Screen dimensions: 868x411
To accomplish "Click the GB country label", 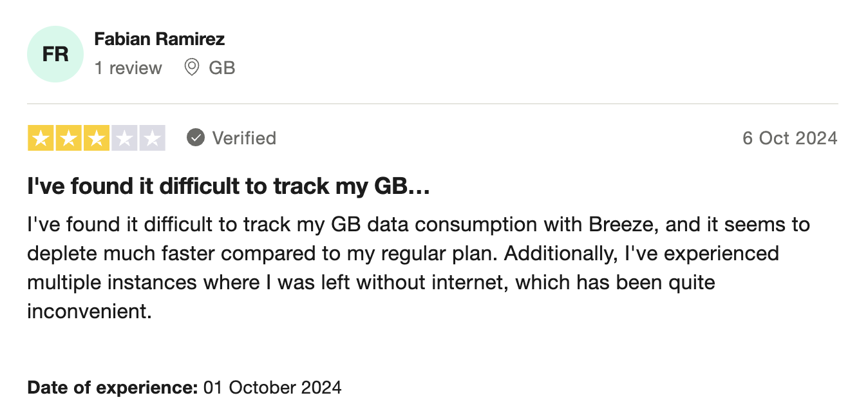I will pyautogui.click(x=222, y=68).
